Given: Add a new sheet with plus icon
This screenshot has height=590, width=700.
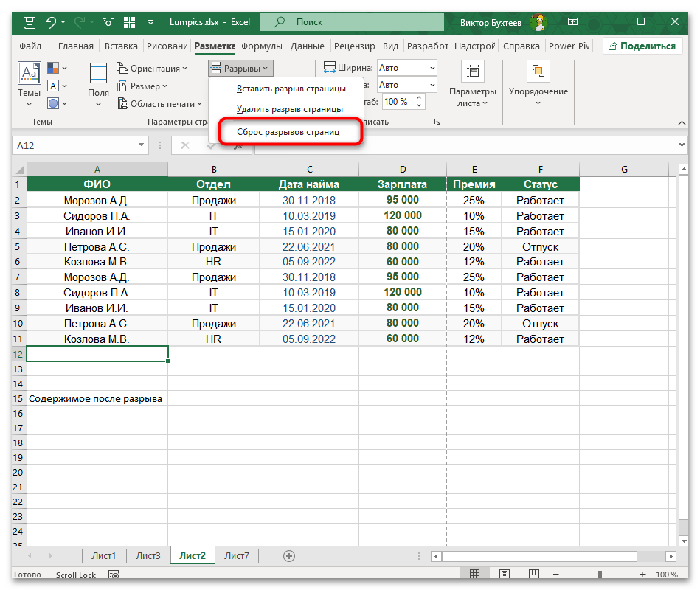Looking at the screenshot, I should tap(289, 556).
